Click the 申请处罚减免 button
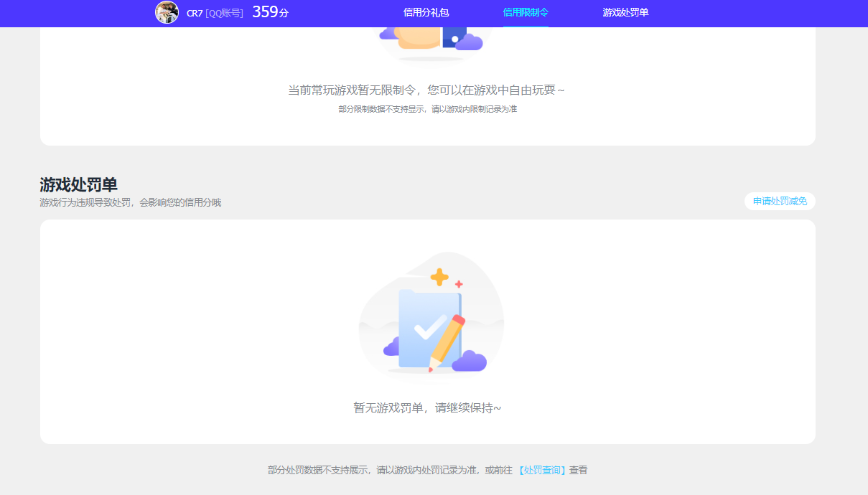This screenshot has width=868, height=495. (x=780, y=201)
